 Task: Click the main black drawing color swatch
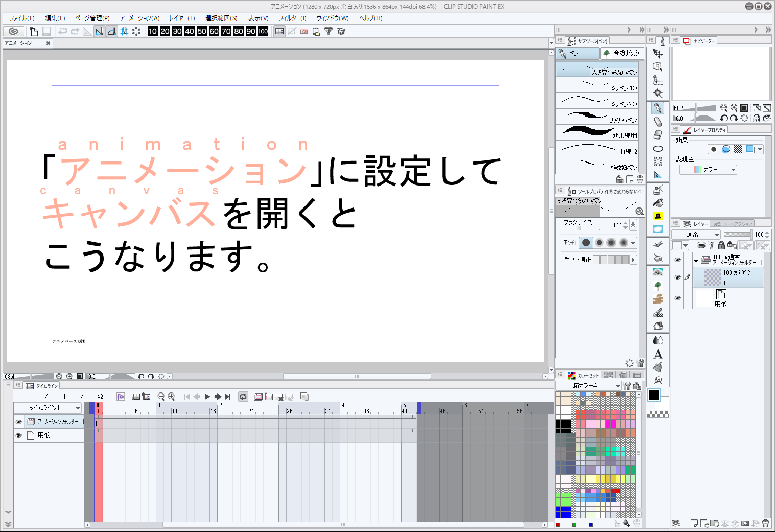[654, 395]
